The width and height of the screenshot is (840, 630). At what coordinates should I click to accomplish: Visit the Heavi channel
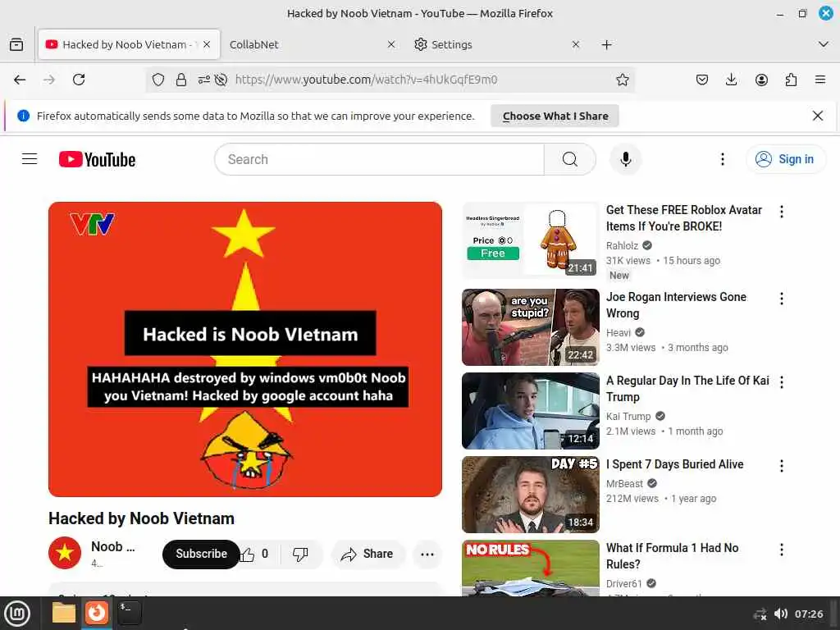[x=619, y=333]
